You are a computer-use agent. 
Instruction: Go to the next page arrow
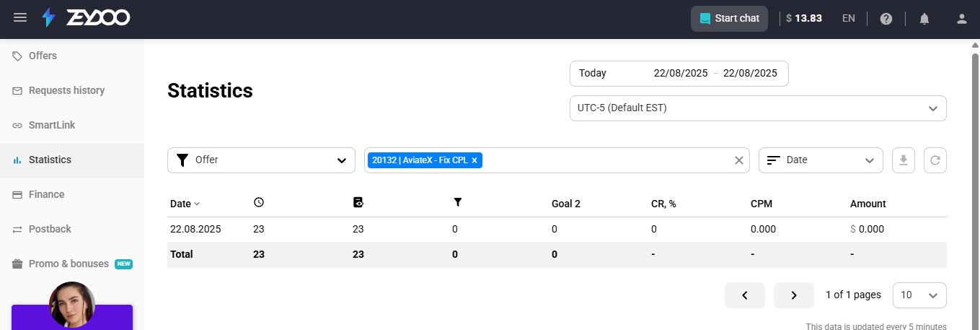[x=794, y=295]
